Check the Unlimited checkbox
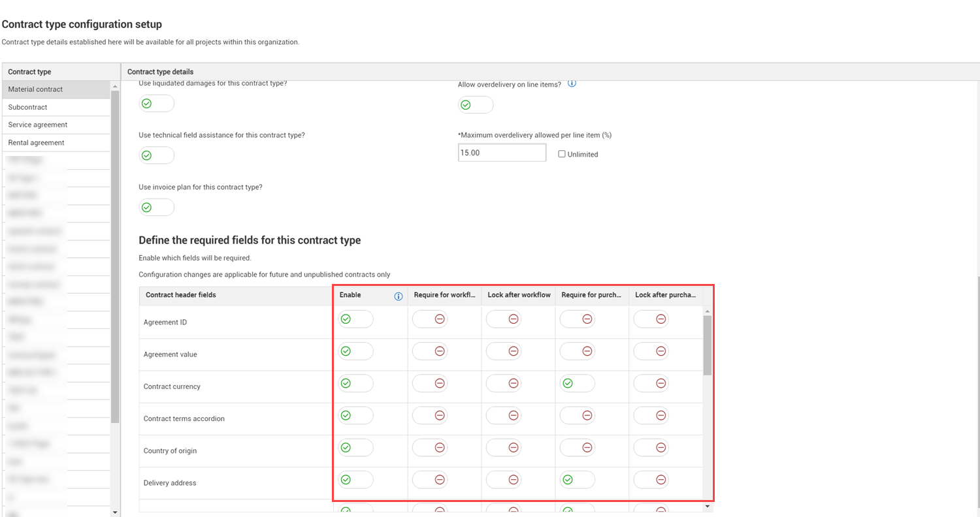Viewport: 980px width, 517px height. point(561,153)
